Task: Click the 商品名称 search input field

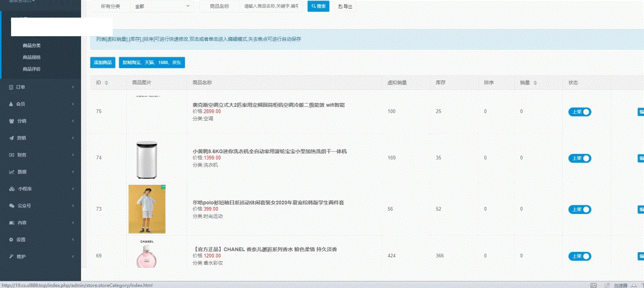Action: click(x=271, y=7)
